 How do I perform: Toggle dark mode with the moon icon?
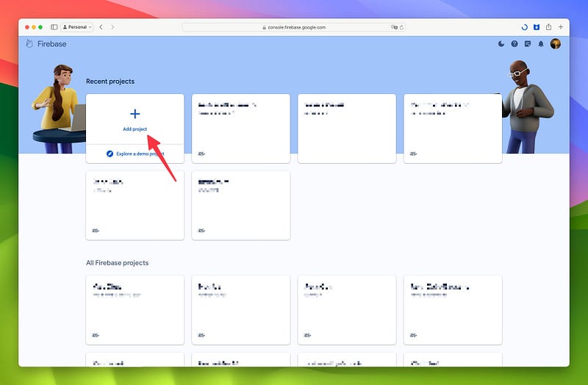(x=501, y=44)
